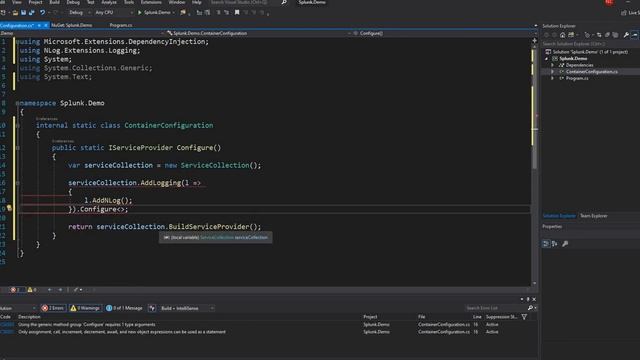The image size is (640, 360).
Task: Start debugging with Splunk.Demo run button
Action: [x=155, y=13]
